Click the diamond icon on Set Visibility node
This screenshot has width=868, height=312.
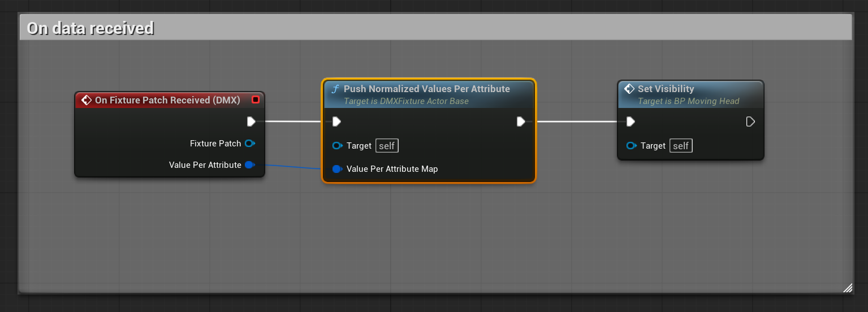tap(629, 89)
